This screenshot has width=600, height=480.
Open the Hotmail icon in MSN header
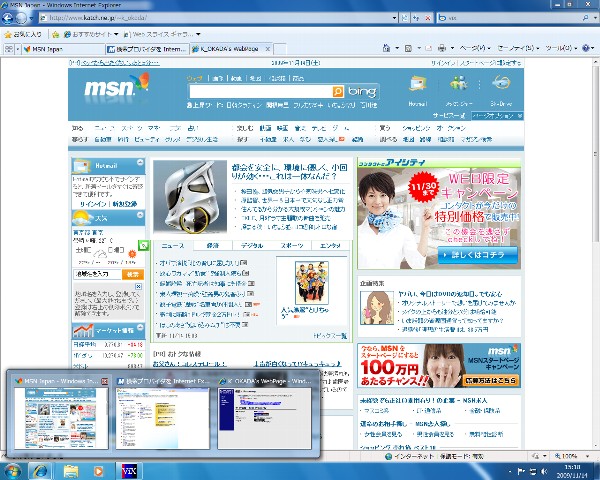pos(417,83)
